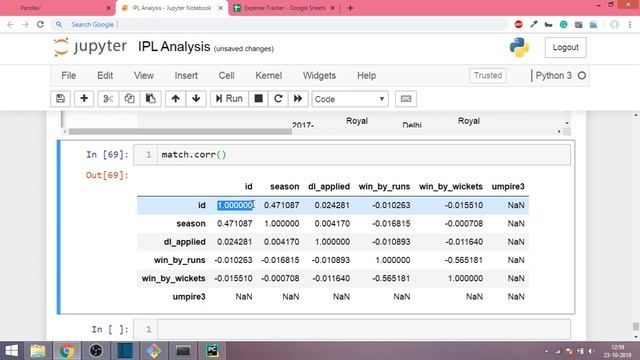640x360 pixels.
Task: Click the win_by_wickets column header
Action: (x=451, y=187)
